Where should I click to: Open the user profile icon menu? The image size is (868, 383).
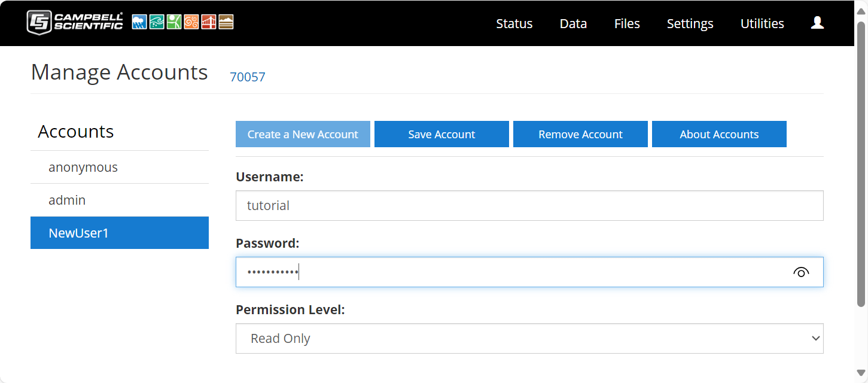click(817, 23)
